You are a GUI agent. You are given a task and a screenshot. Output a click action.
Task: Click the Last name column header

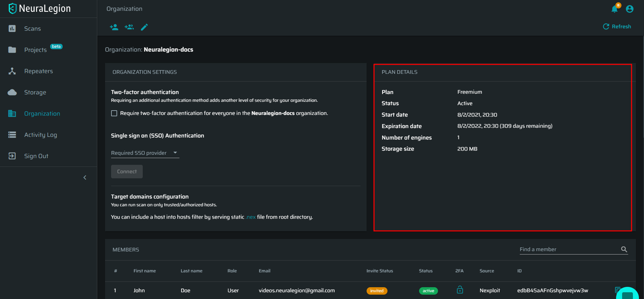tap(191, 271)
